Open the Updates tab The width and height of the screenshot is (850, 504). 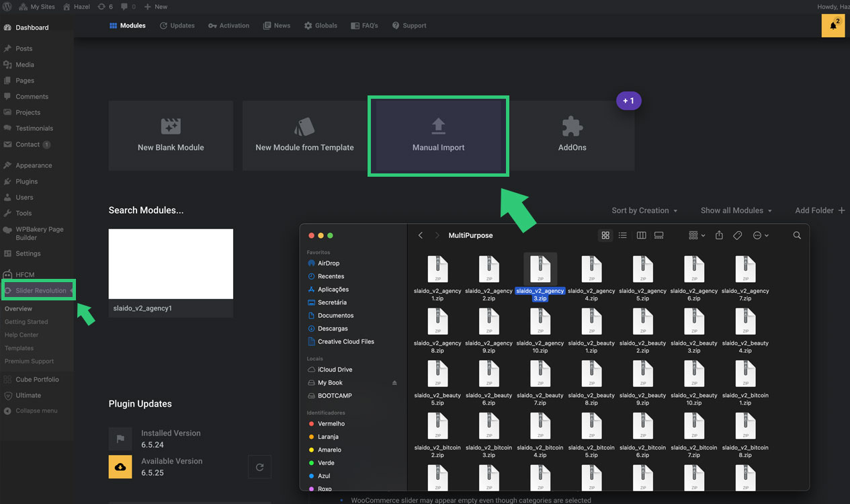pyautogui.click(x=177, y=26)
